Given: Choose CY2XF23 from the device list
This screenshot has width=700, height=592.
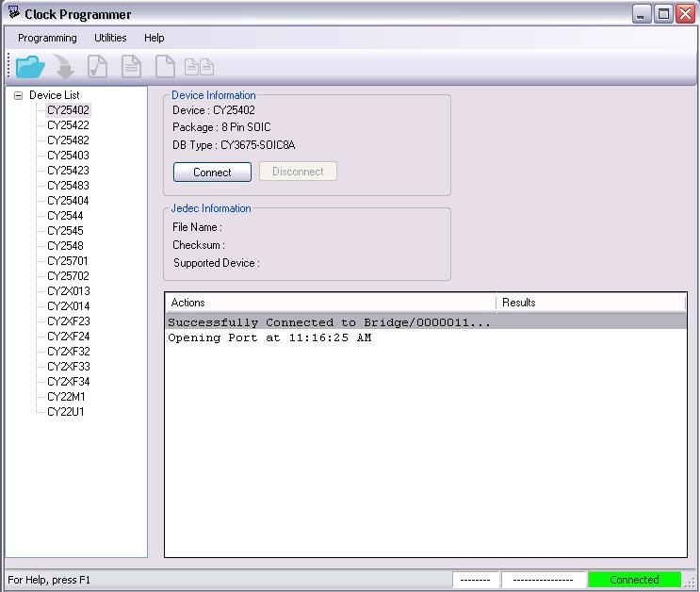Looking at the screenshot, I should [69, 321].
